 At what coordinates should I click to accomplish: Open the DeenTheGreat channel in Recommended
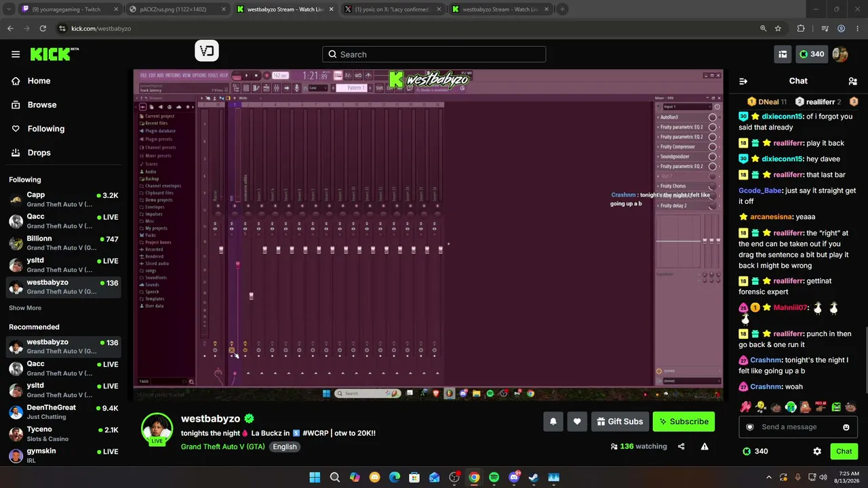tap(64, 412)
